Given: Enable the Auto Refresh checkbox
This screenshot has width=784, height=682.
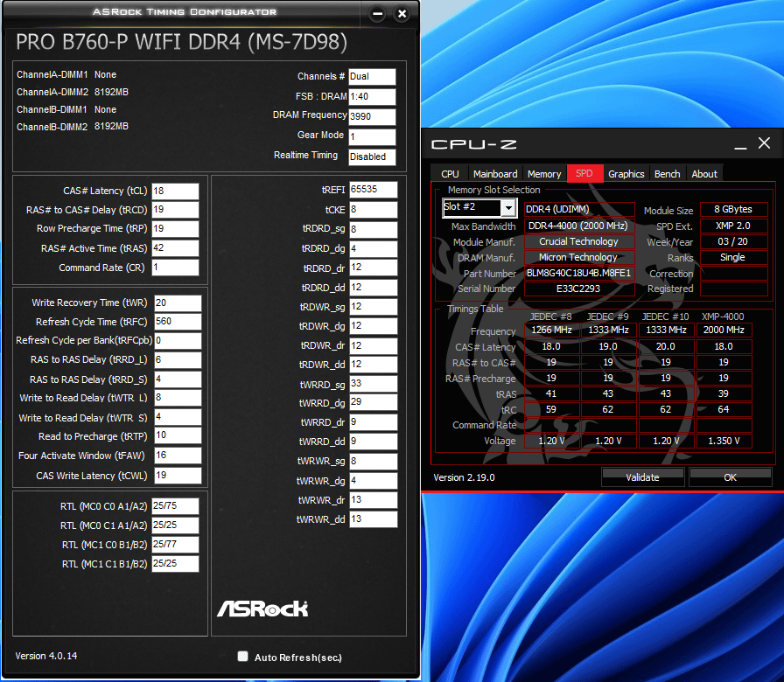Looking at the screenshot, I should (x=243, y=657).
